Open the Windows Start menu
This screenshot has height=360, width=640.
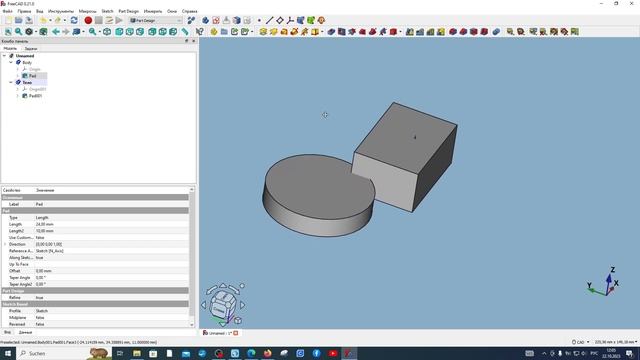coord(8,353)
